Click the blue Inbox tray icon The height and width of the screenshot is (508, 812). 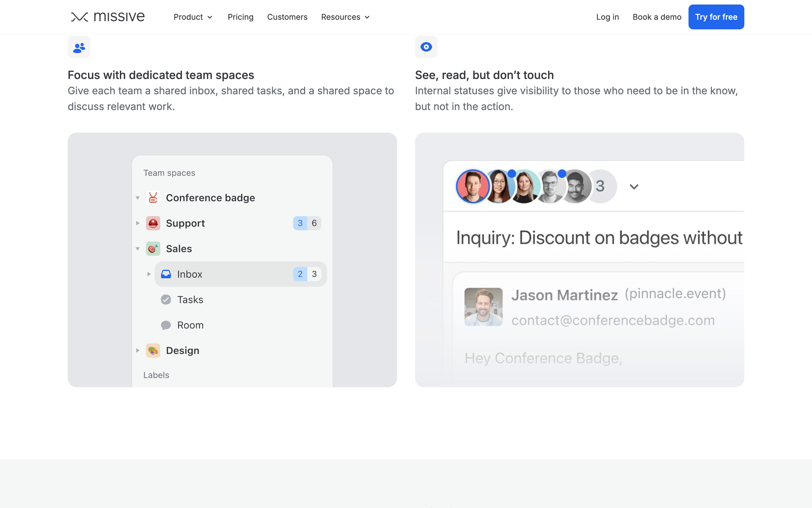(x=166, y=274)
